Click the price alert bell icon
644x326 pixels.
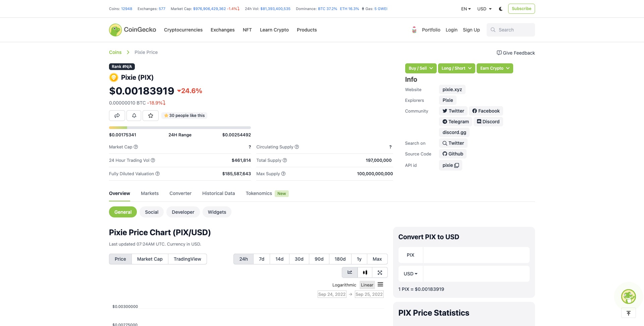(133, 115)
